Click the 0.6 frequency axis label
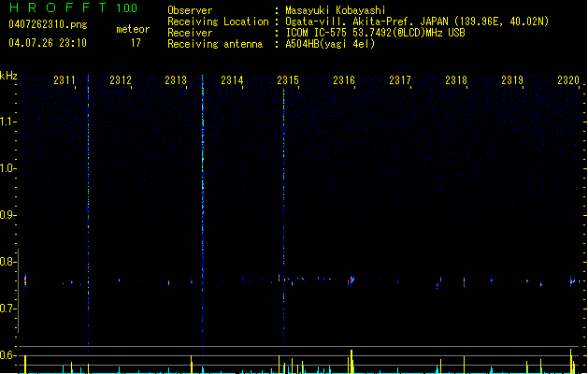This screenshot has height=374, width=588. click(x=7, y=355)
